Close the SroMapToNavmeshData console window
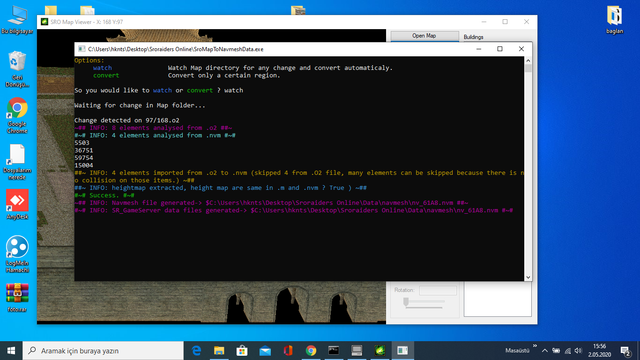 coord(521,49)
